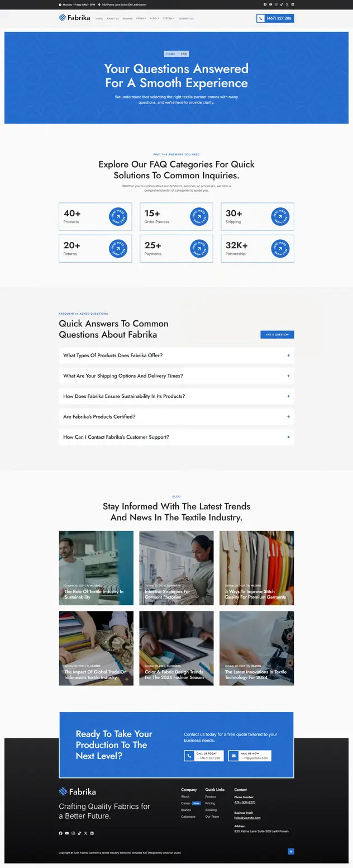Open the Blog dropdown menu
This screenshot has width=353, height=868.
[x=155, y=18]
